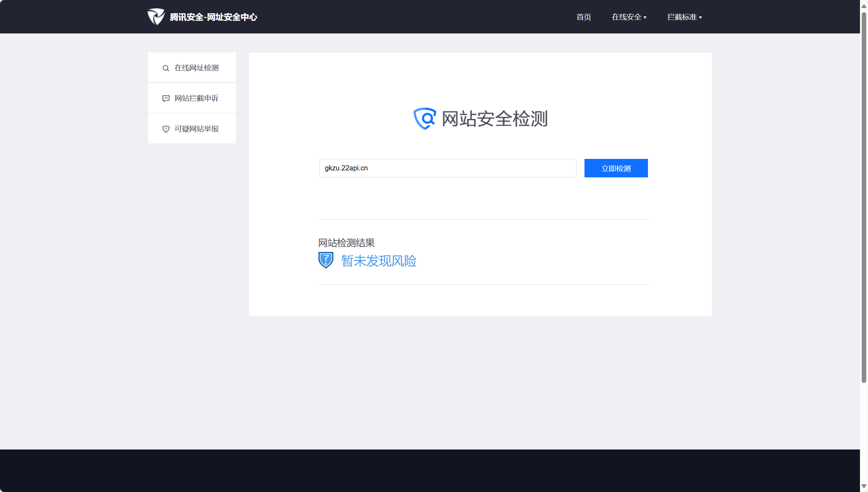Click the arrow next to 在线安全

click(645, 17)
